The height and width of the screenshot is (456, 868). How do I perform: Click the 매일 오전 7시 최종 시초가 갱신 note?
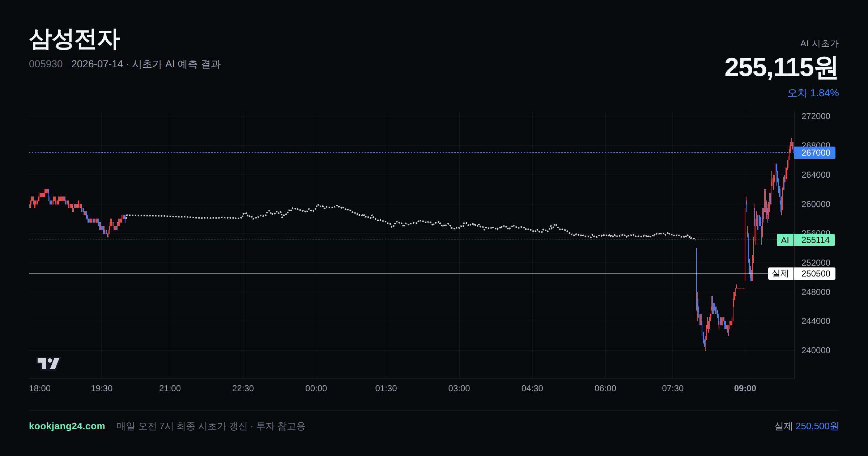pos(182,426)
